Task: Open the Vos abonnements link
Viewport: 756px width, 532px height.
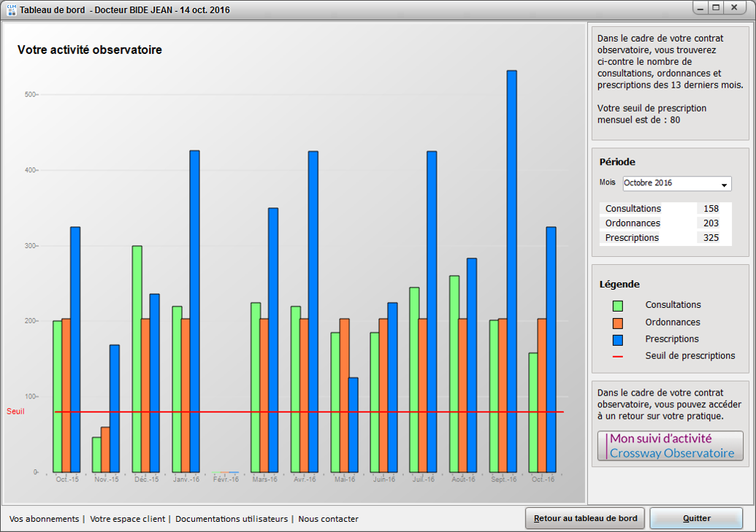Action: point(44,519)
